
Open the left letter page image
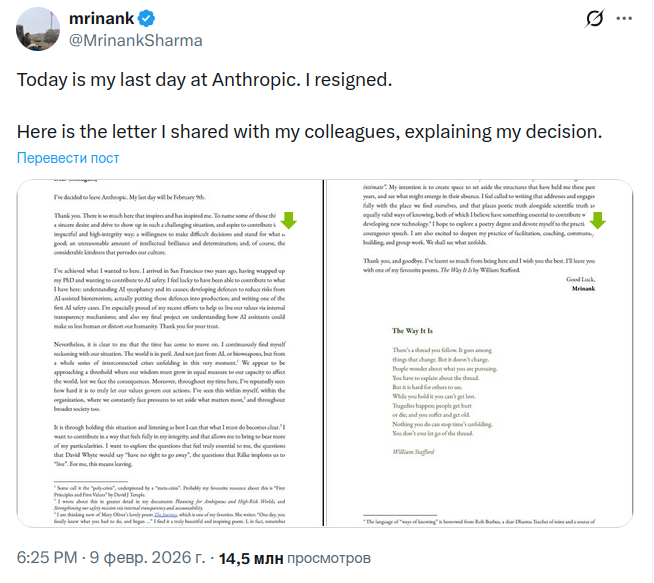pos(170,352)
